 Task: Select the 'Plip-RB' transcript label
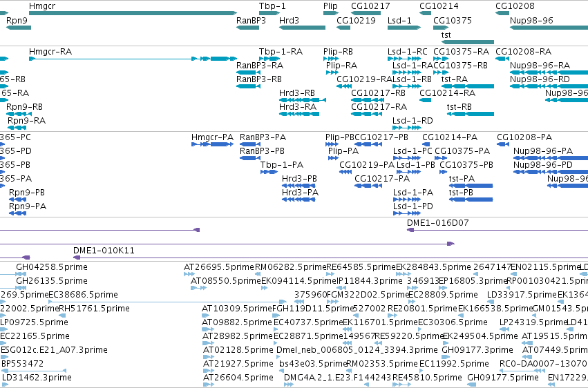pyautogui.click(x=338, y=52)
